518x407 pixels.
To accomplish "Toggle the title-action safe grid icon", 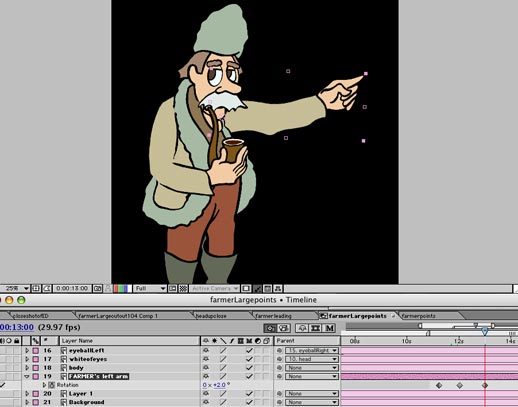I will point(36,288).
